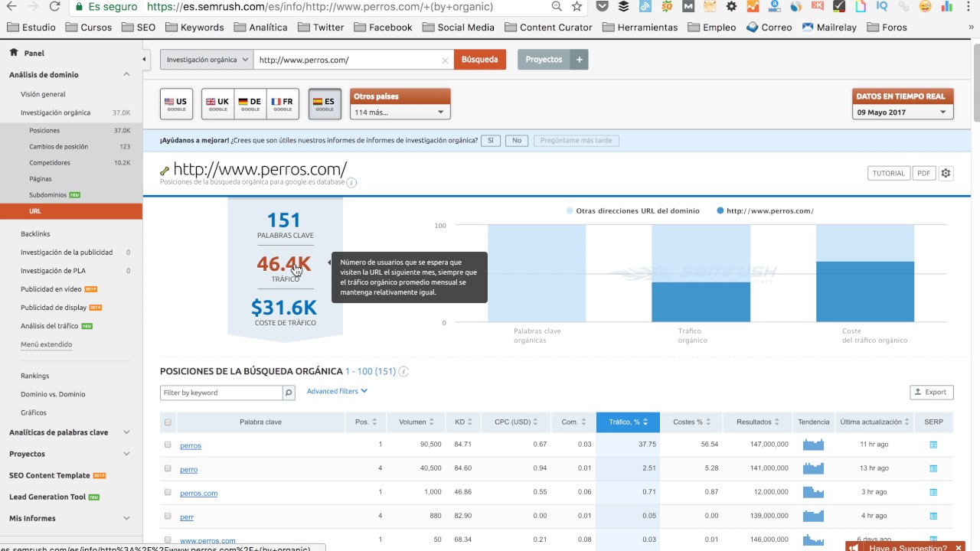
Task: Collapse Análisis de dominio section
Action: coord(127,74)
